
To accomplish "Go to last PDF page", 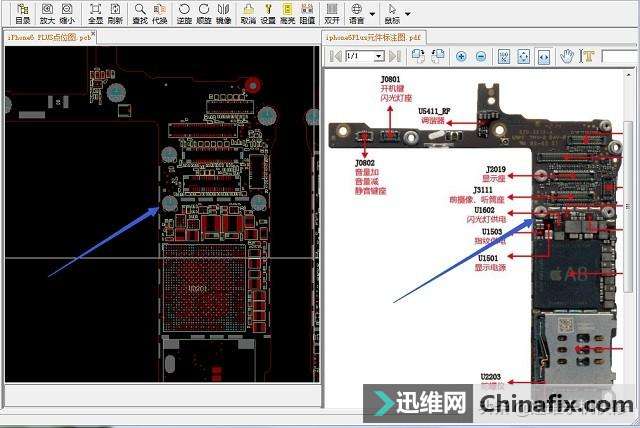I will tap(395, 56).
